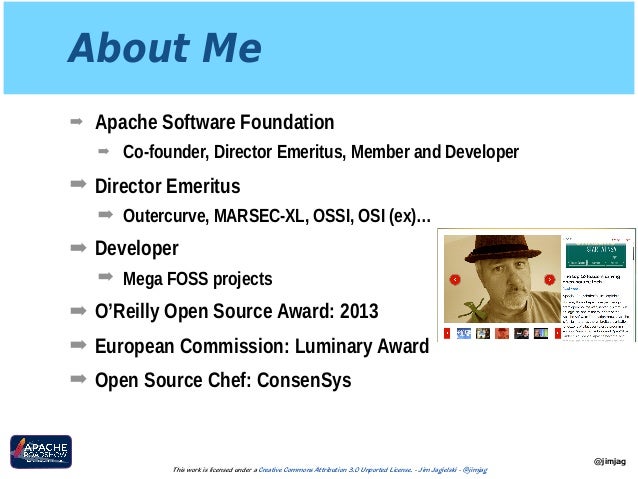The image size is (638, 479).
Task: Click 'O'Reilly Open Source Award: 2013' text
Action: coord(236,311)
